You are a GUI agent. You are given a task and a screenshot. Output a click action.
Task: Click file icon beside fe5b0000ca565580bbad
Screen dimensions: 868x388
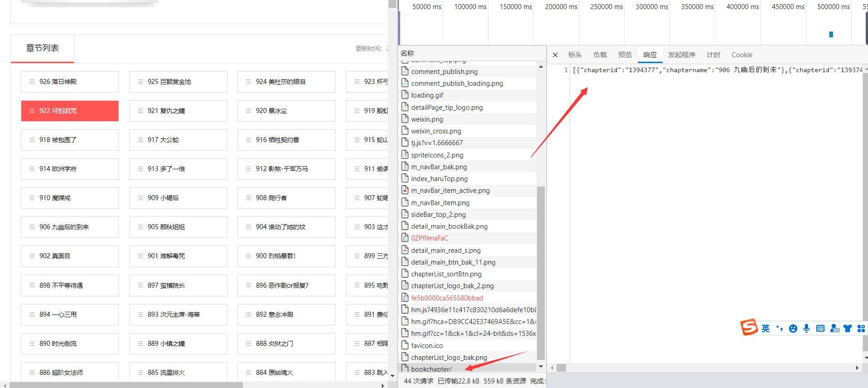coord(405,297)
